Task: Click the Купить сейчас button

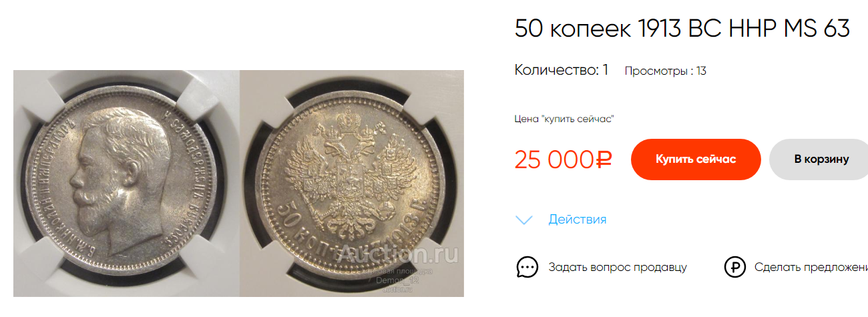Action: tap(696, 160)
